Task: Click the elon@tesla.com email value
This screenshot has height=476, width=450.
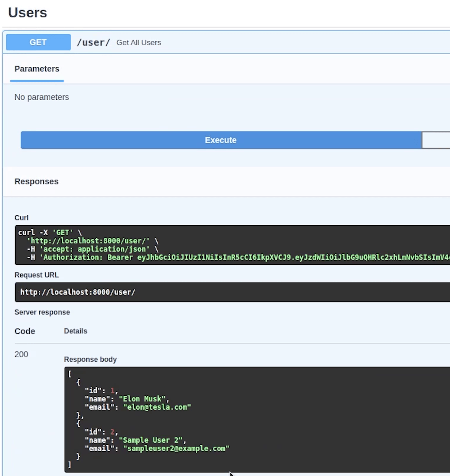Action: (x=157, y=407)
